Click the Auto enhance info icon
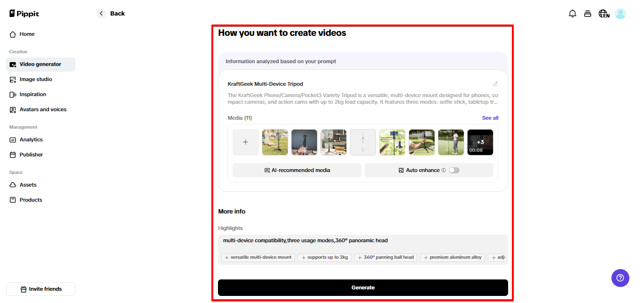Viewport: 644px width, 303px height. [x=443, y=170]
